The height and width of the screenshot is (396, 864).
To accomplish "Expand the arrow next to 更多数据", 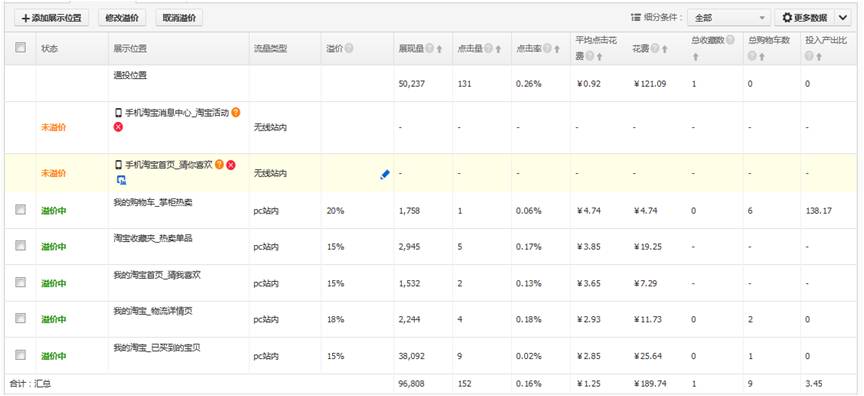I will (x=843, y=18).
